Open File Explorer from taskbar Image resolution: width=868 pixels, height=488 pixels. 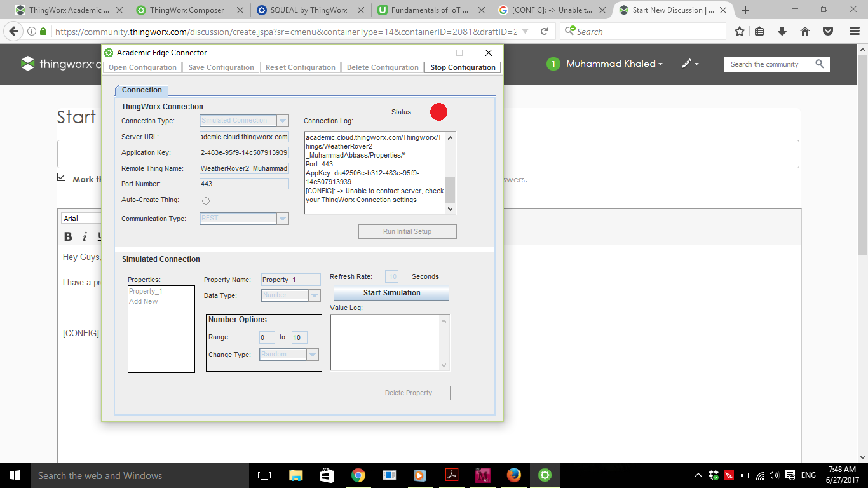pos(295,475)
